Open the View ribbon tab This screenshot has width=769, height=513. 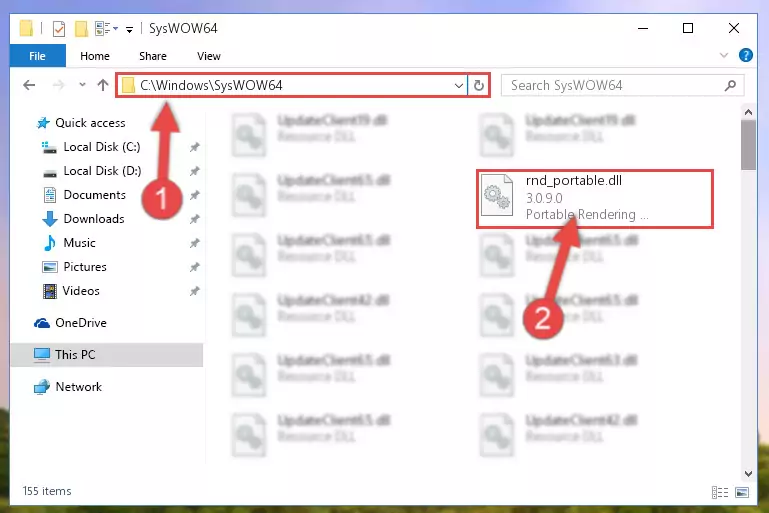pyautogui.click(x=208, y=56)
